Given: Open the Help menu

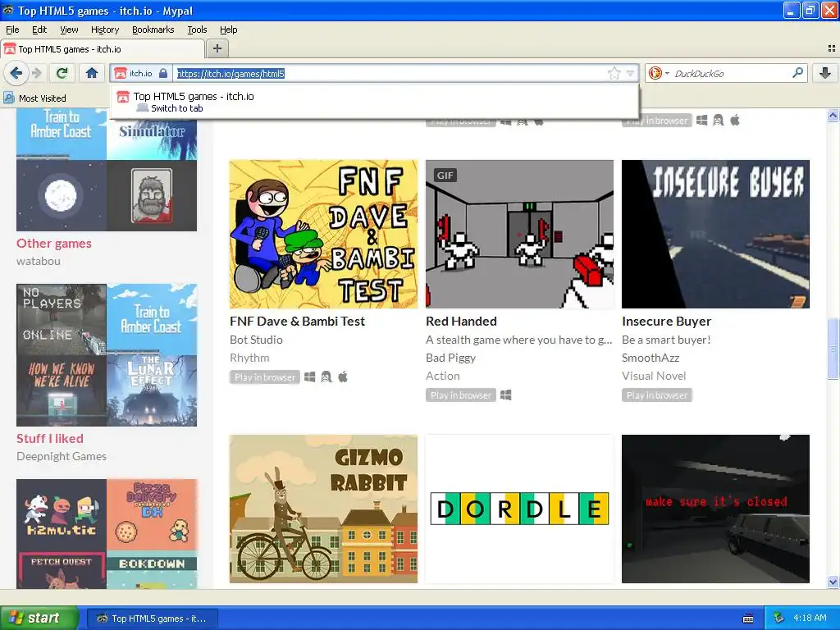Looking at the screenshot, I should (229, 30).
